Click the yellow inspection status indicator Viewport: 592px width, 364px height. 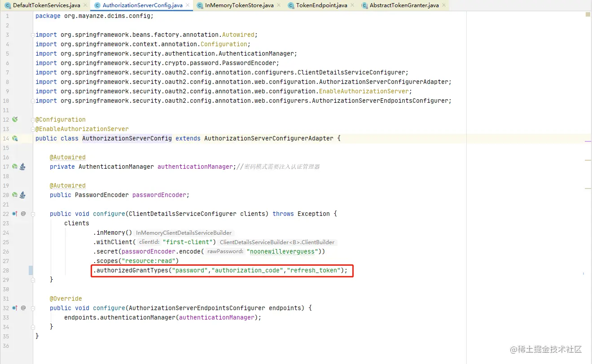pyautogui.click(x=588, y=15)
